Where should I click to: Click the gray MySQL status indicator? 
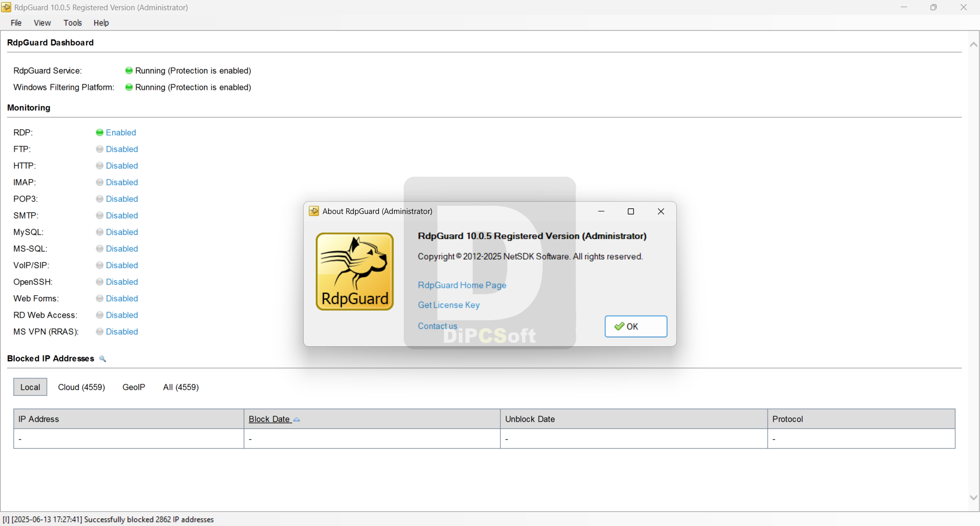point(100,232)
